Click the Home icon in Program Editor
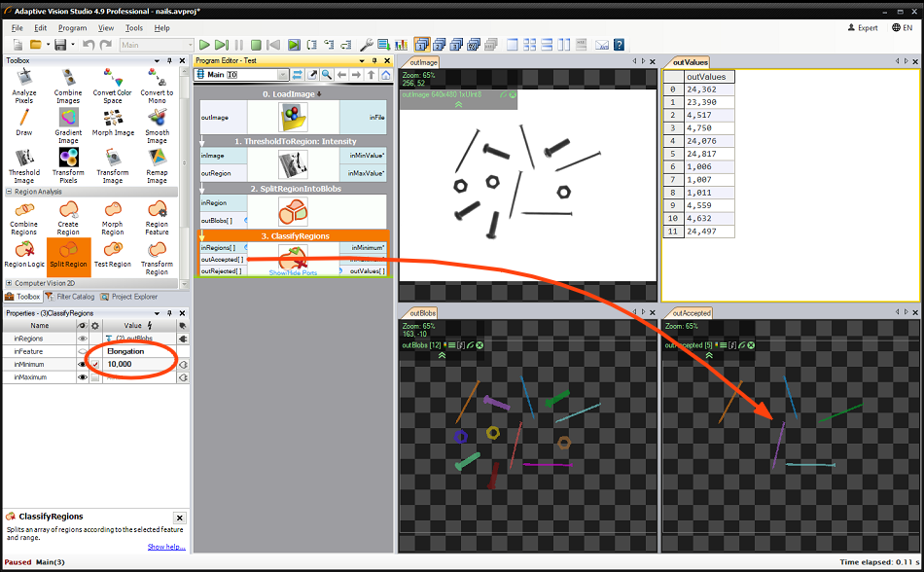Image resolution: width=924 pixels, height=572 pixels. (385, 75)
